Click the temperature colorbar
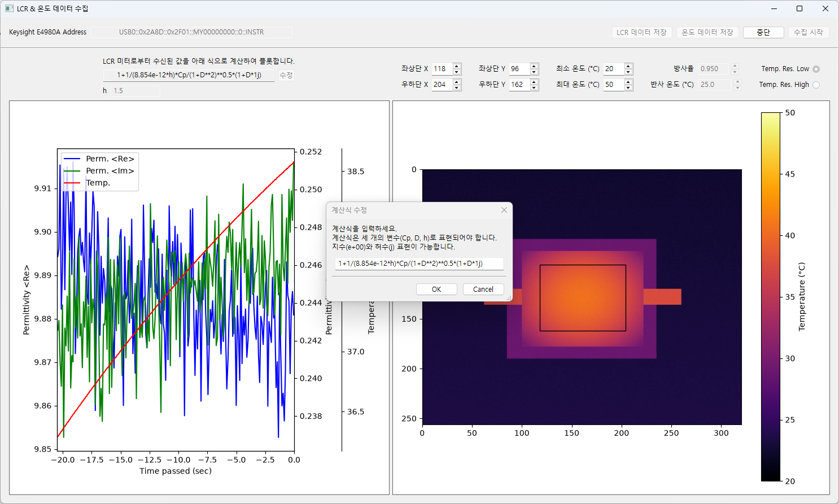Viewport: 839px width, 504px height. [770, 297]
